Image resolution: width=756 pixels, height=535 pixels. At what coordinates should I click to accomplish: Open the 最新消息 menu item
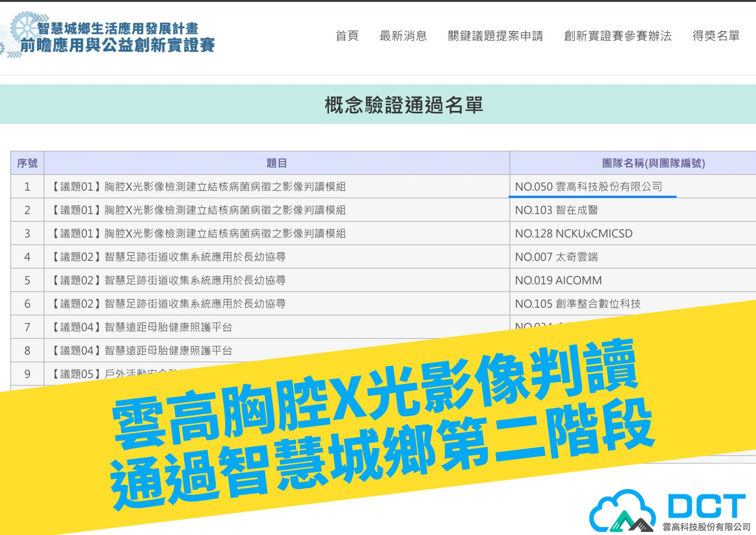click(x=403, y=36)
